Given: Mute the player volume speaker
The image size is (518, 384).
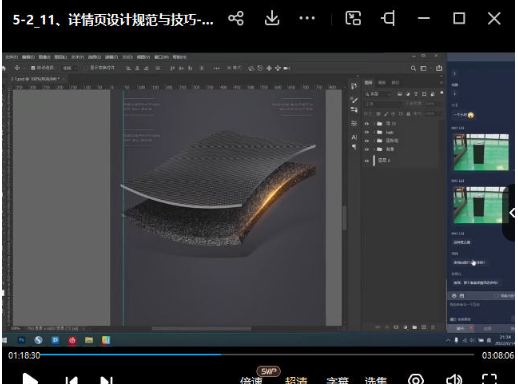Looking at the screenshot, I should pos(454,379).
